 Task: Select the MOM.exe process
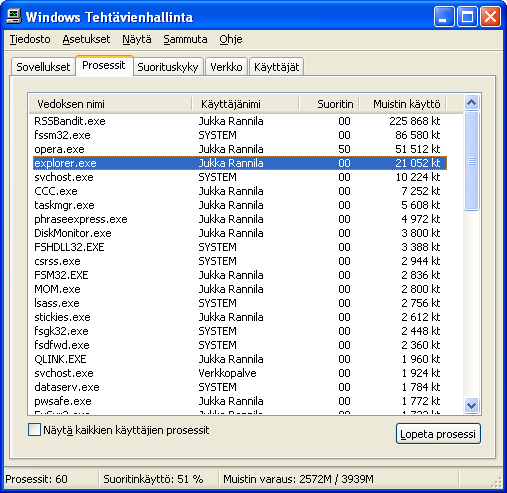click(240, 289)
